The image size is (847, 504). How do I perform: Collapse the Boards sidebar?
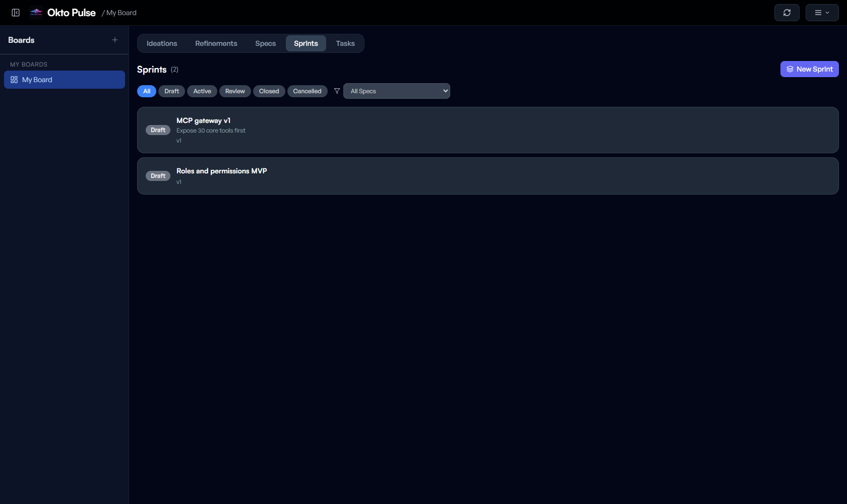tap(15, 12)
